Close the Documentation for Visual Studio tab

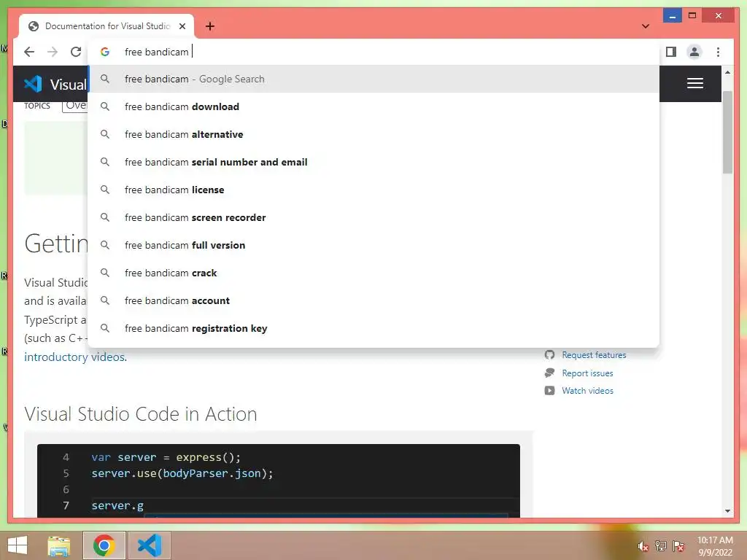pyautogui.click(x=182, y=26)
